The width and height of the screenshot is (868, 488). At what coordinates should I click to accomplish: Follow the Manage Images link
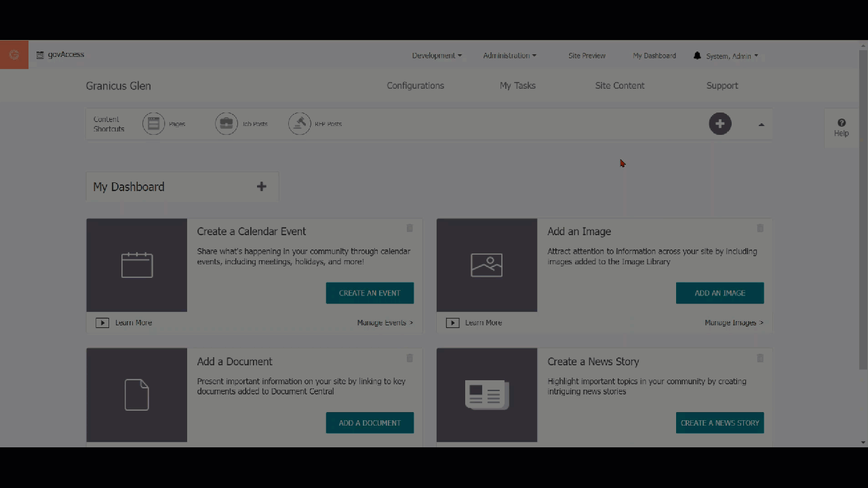[733, 323]
